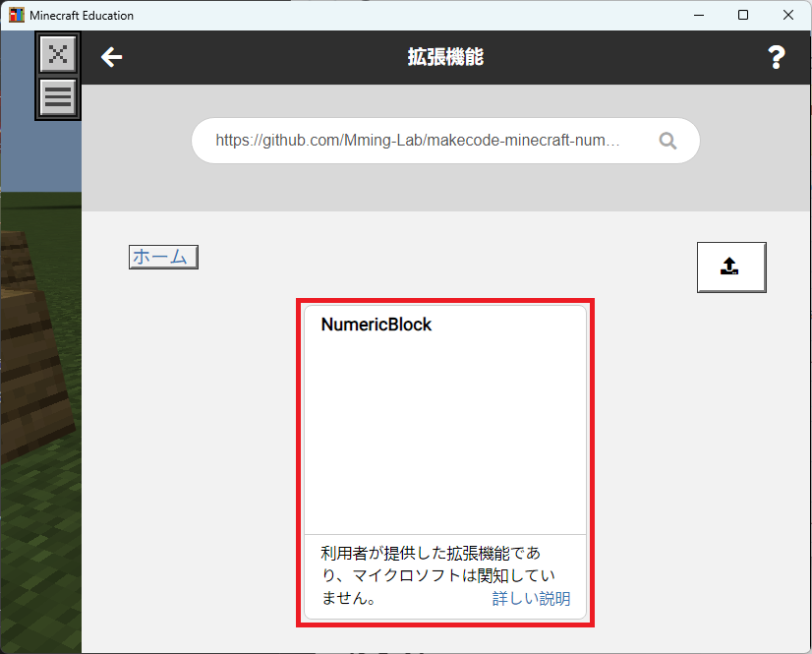Click the import file upload icon button
The width and height of the screenshot is (812, 654).
730,267
